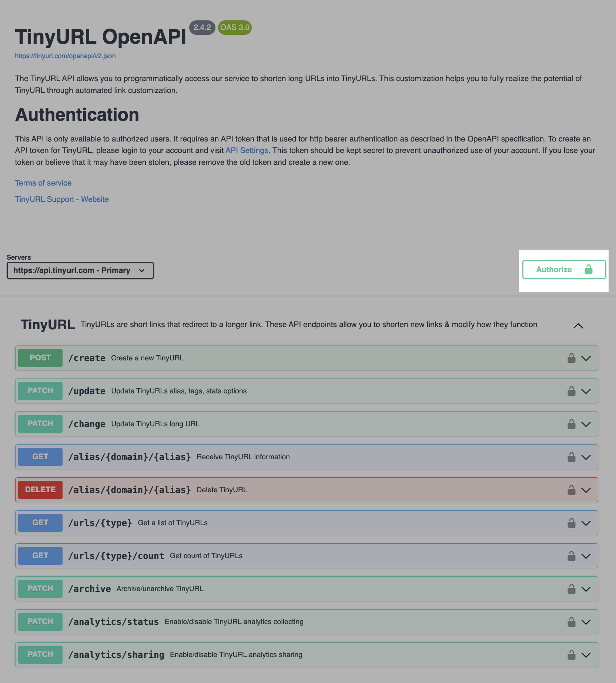The image size is (616, 683).
Task: Click the lock icon on /urls/{type}/count row
Action: (571, 556)
